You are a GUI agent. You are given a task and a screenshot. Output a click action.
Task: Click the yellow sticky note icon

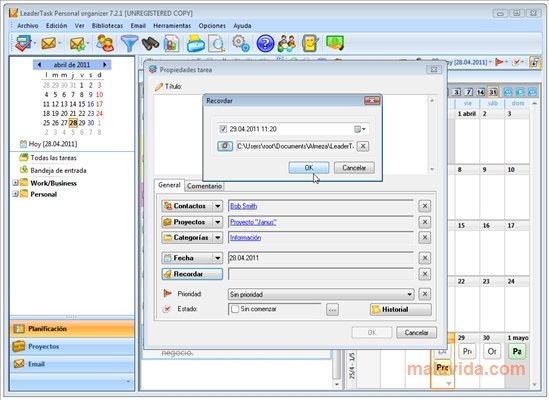(x=310, y=44)
